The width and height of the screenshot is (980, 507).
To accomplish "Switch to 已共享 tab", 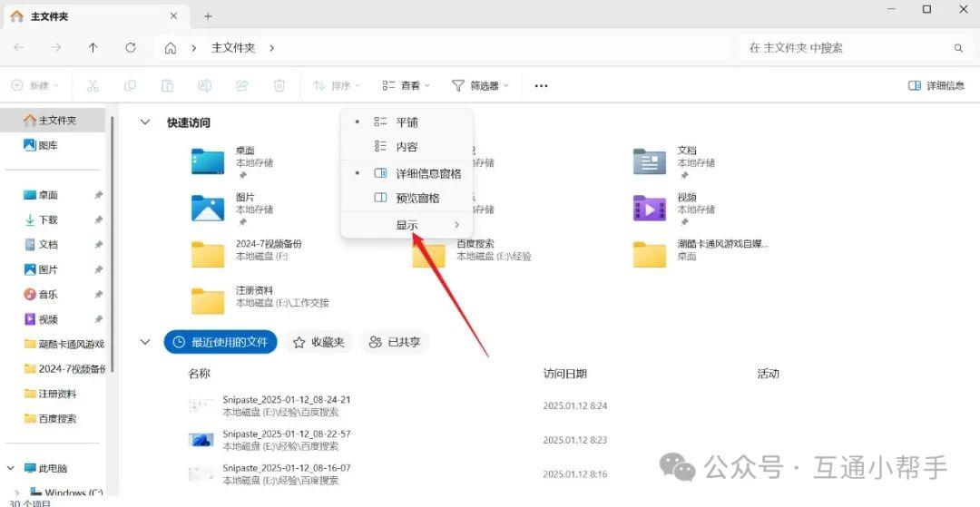I will [x=395, y=342].
